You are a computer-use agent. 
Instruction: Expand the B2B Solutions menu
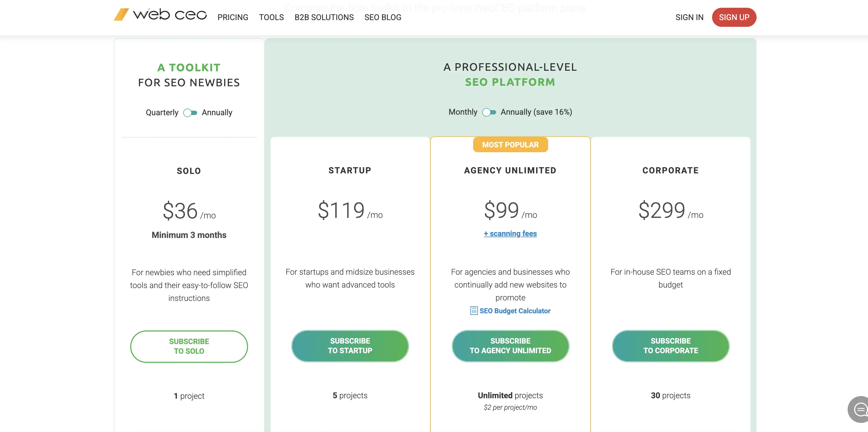click(x=324, y=17)
